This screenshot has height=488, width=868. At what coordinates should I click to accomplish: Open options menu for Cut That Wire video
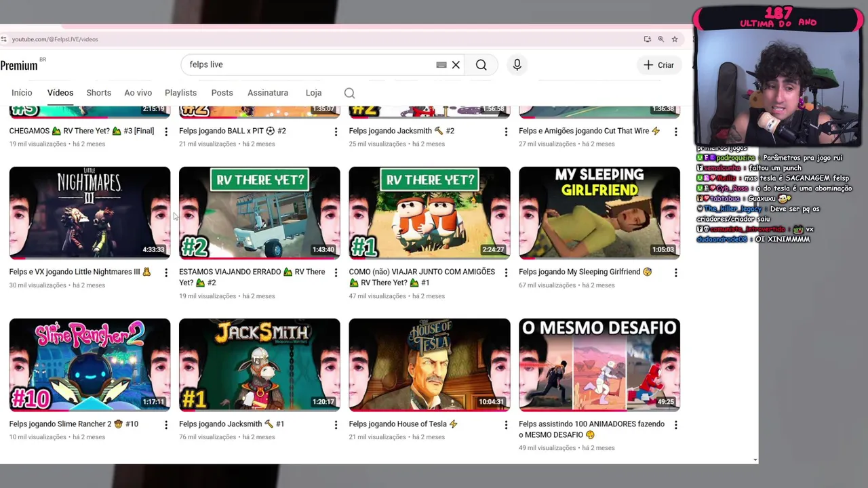click(x=675, y=131)
